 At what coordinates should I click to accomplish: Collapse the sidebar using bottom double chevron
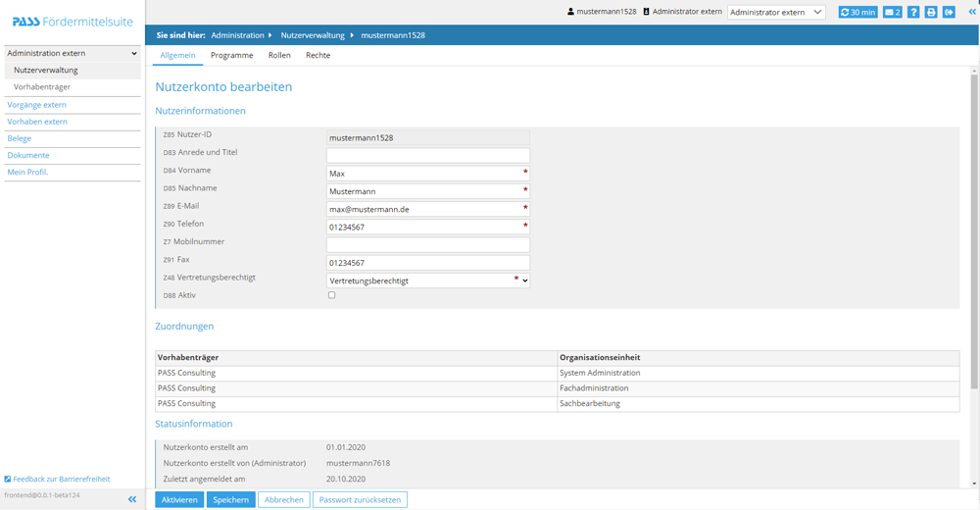pos(132,499)
